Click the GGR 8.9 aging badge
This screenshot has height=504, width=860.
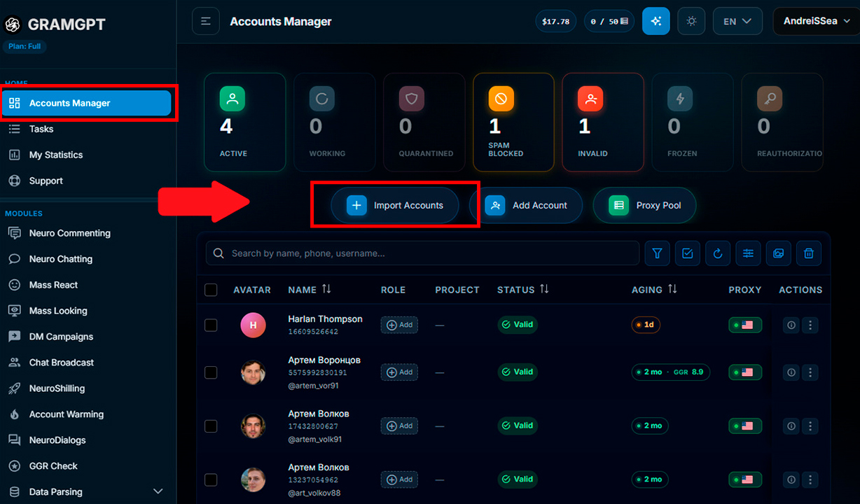[671, 372]
